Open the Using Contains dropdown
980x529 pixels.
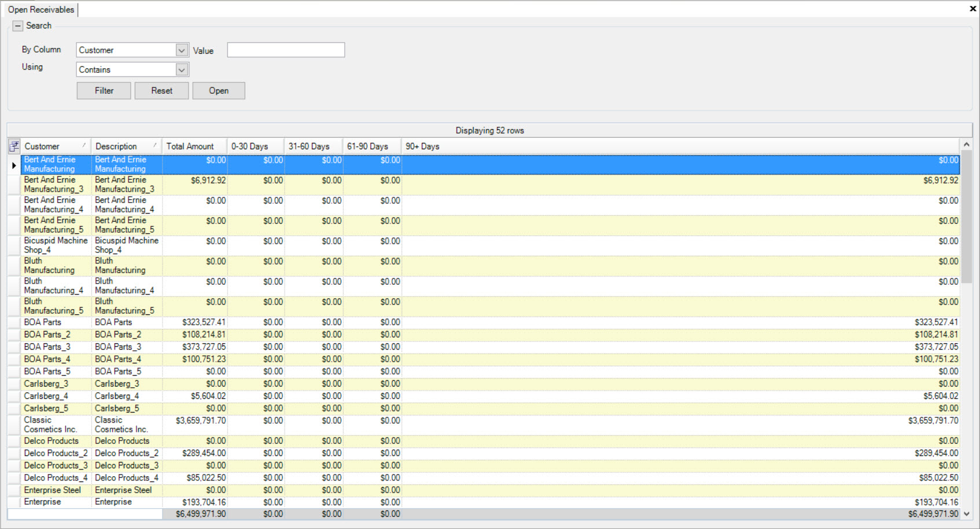pyautogui.click(x=182, y=70)
